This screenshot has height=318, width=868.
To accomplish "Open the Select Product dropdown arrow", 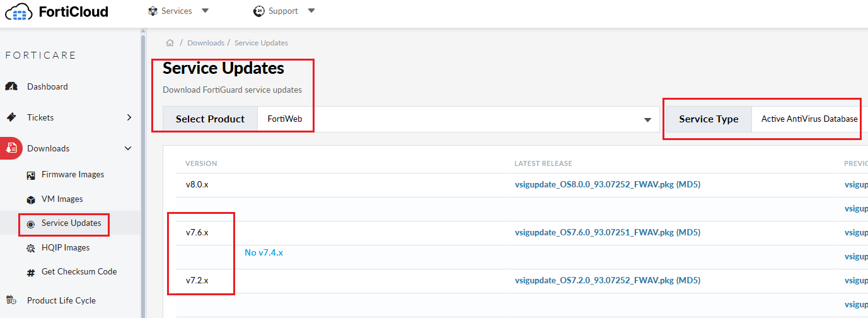I will pos(647,120).
